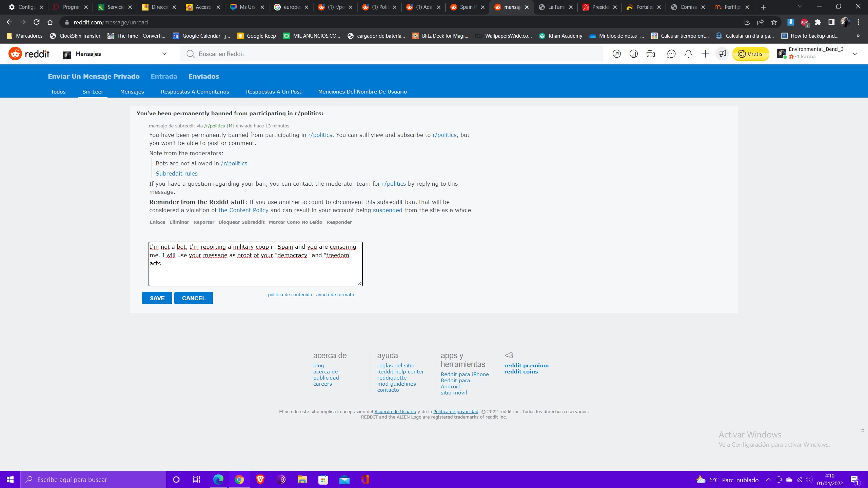Click the create post plus icon
The image size is (868, 488).
tap(705, 54)
